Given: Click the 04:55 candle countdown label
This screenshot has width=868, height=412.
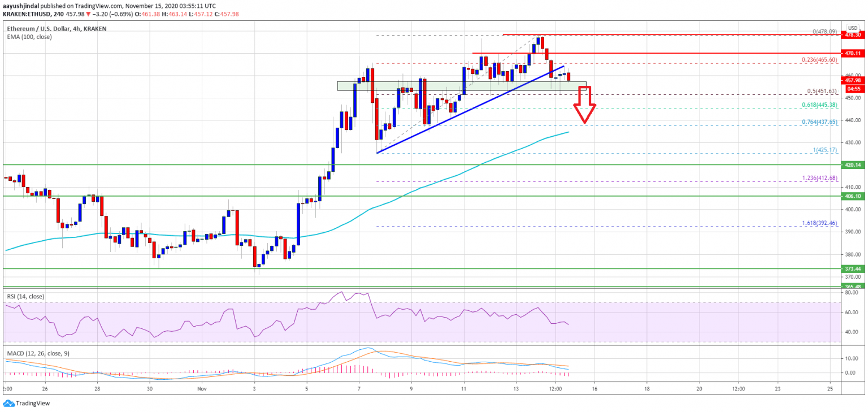Looking at the screenshot, I should (x=852, y=89).
